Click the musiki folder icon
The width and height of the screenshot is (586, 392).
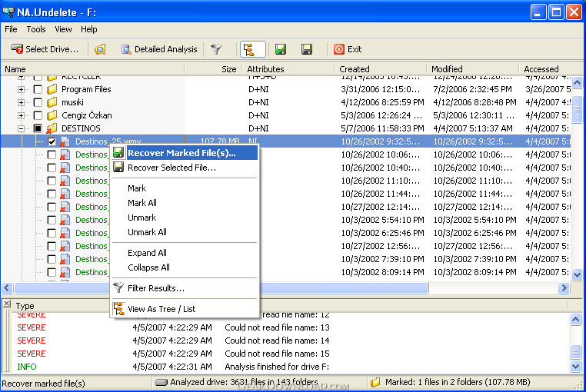pyautogui.click(x=52, y=102)
